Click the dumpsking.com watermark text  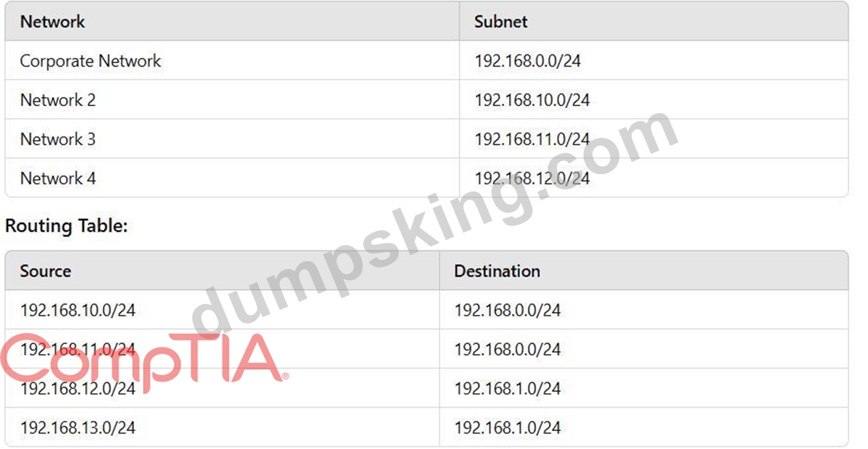point(434,224)
